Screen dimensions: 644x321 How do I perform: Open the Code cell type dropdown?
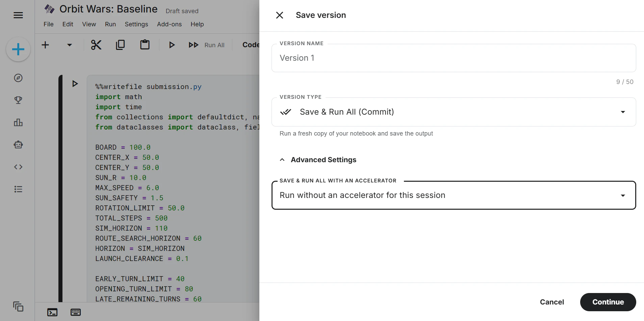click(x=251, y=45)
